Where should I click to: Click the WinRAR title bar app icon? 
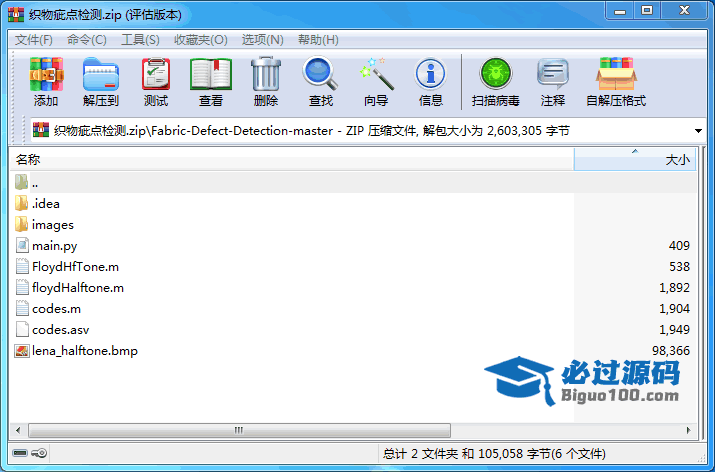tap(16, 15)
